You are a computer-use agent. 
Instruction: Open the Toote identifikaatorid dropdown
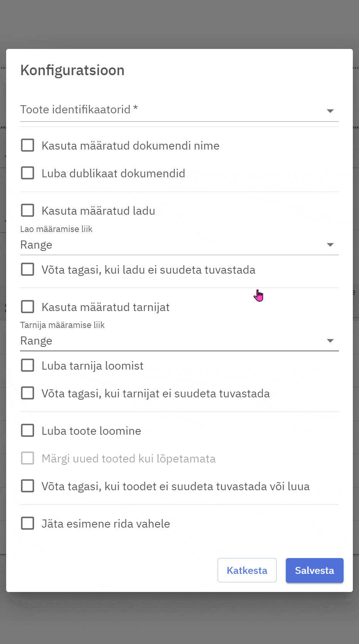173,110
